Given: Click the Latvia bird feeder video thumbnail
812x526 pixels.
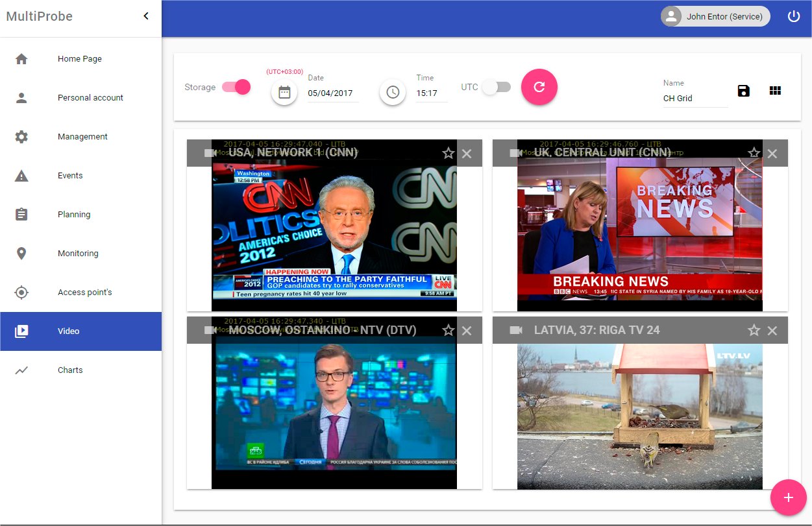Looking at the screenshot, I should (x=639, y=416).
